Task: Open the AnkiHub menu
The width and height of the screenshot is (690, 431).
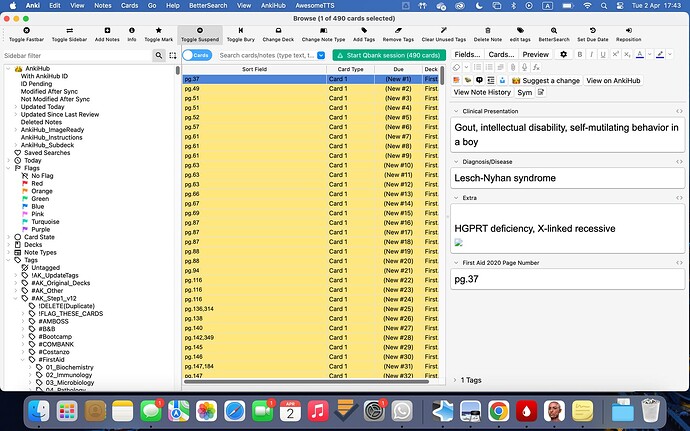Action: pos(273,6)
